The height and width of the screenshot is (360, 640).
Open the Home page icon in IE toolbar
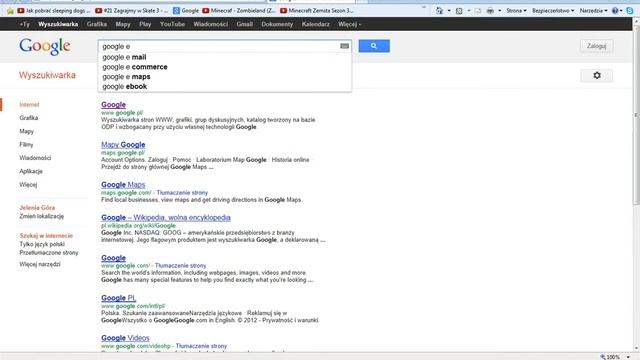click(x=439, y=11)
